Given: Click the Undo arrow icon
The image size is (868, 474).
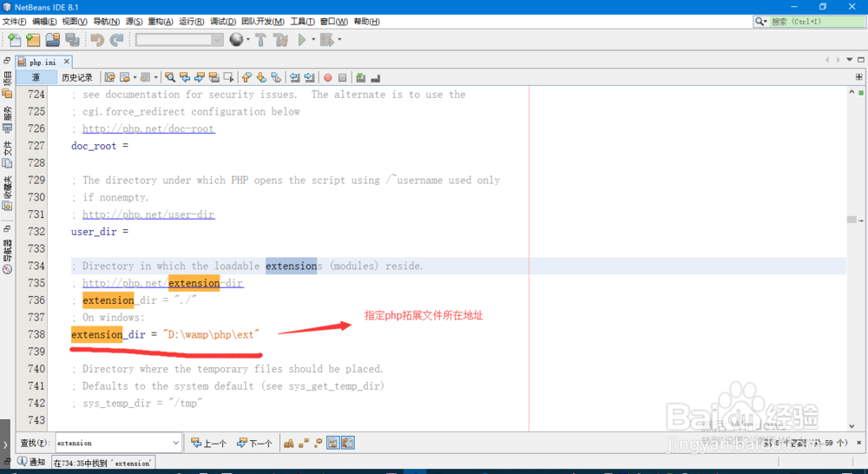Looking at the screenshot, I should [x=97, y=40].
